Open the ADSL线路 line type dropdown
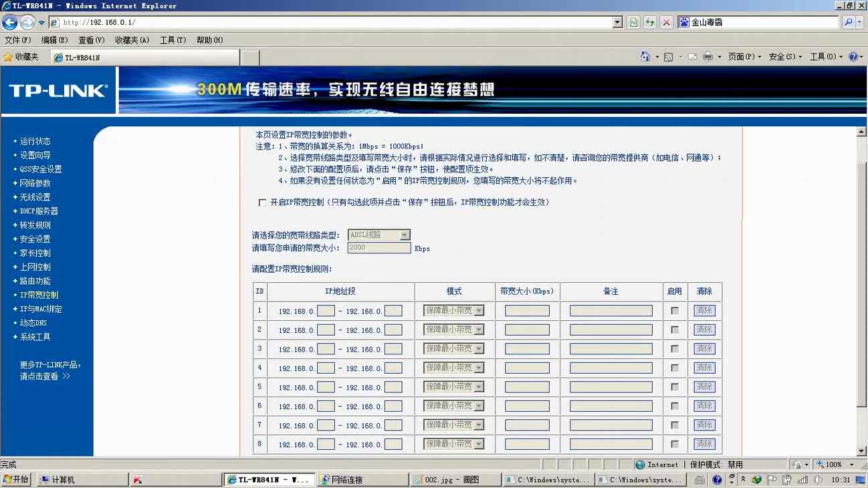 coord(379,235)
